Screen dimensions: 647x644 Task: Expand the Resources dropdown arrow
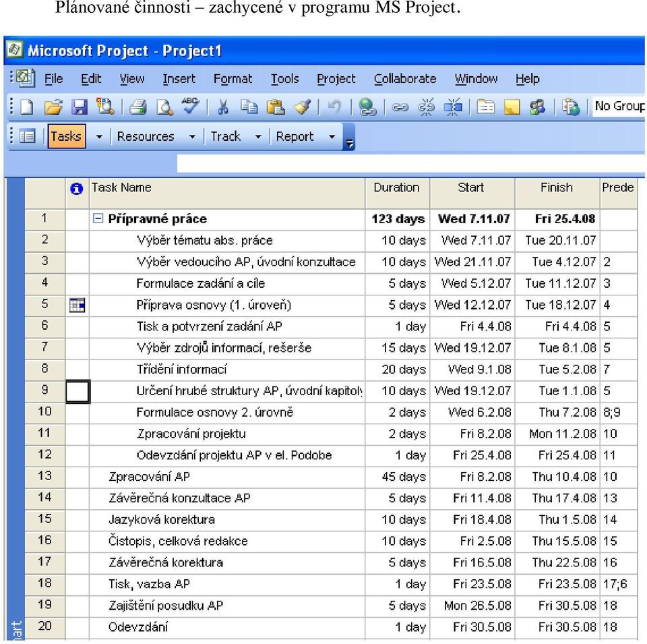click(x=192, y=136)
